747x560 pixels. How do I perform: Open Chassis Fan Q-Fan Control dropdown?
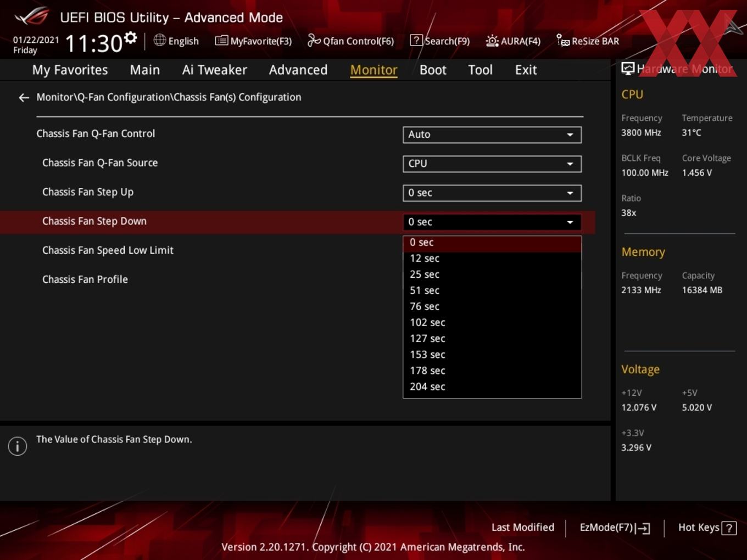click(x=492, y=135)
